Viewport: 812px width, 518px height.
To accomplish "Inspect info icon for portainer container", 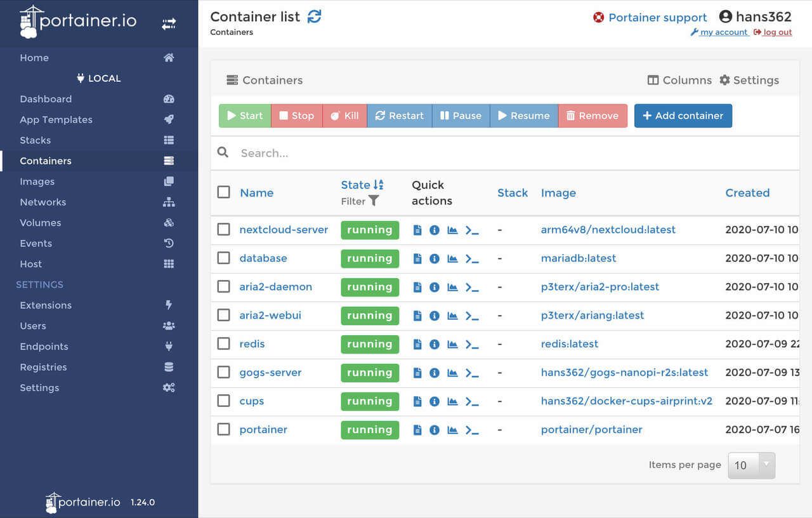I will point(435,430).
